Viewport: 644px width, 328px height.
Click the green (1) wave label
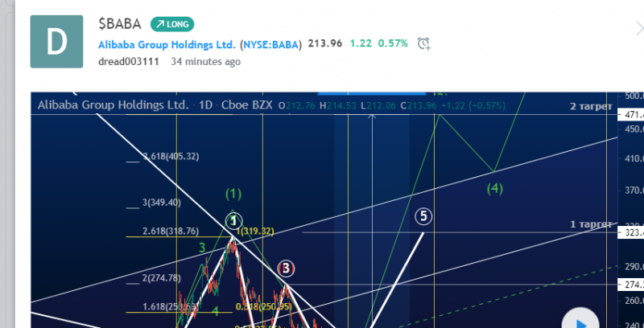(233, 194)
